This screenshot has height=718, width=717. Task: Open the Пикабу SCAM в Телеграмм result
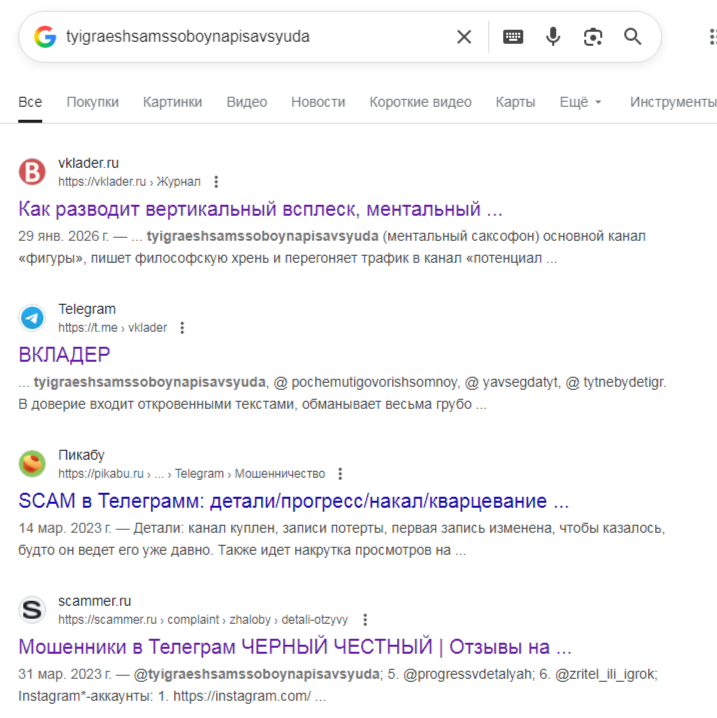[293, 501]
